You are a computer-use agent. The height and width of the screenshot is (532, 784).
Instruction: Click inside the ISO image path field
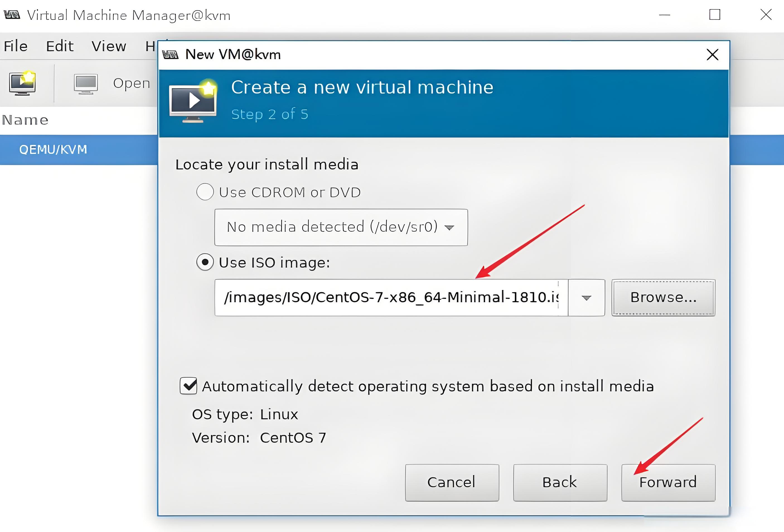coord(388,298)
